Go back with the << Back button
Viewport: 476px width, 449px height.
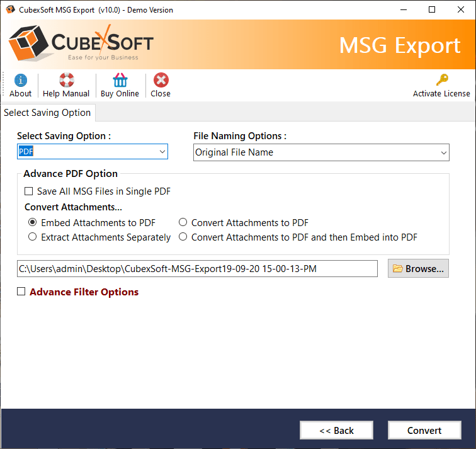click(x=336, y=430)
